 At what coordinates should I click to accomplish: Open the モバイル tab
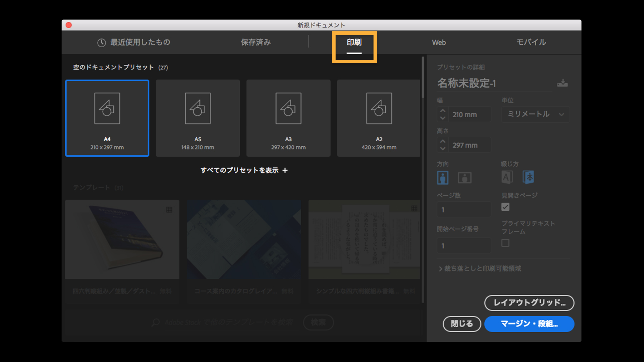[x=531, y=43]
